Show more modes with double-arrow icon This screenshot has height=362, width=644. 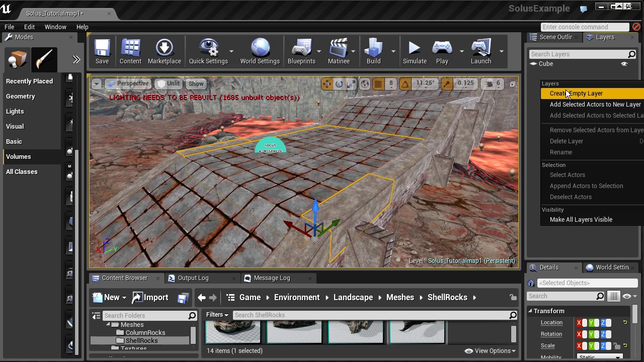click(76, 60)
